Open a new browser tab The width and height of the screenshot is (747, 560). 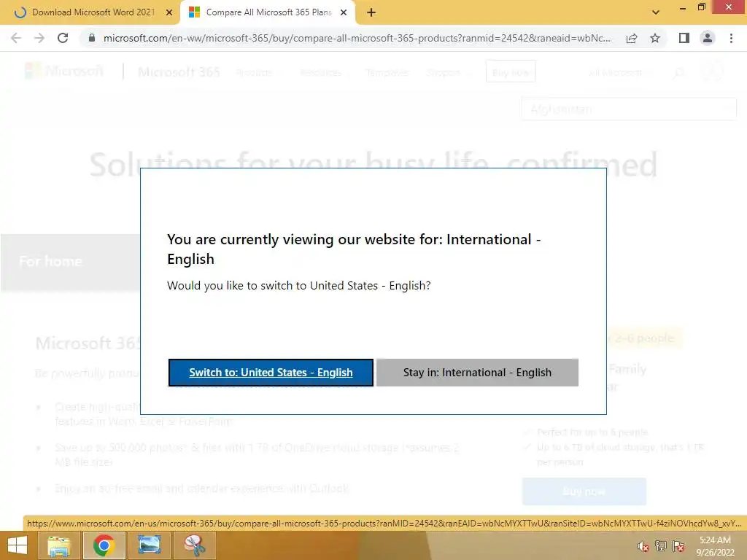(x=371, y=13)
